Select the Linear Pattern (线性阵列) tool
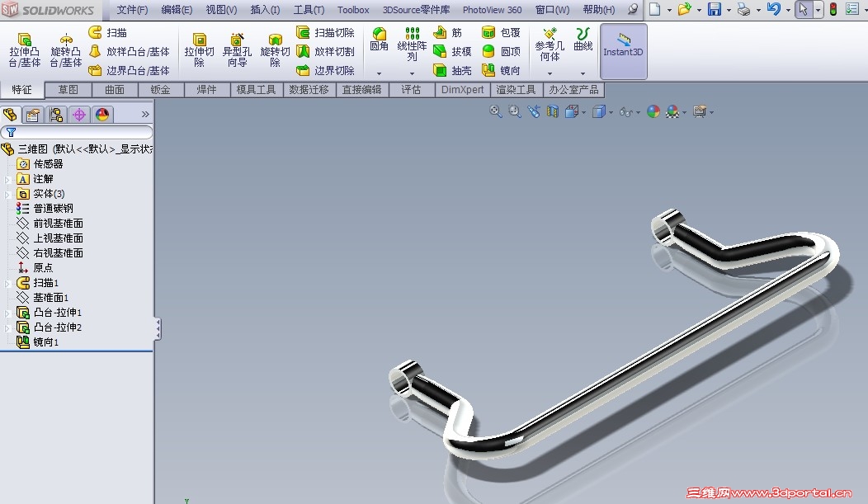Viewport: 868px width, 504px height. (412, 45)
